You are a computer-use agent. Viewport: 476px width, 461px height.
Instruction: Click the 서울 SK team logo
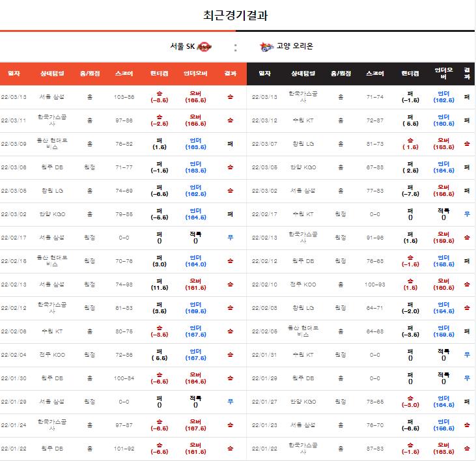pyautogui.click(x=204, y=47)
